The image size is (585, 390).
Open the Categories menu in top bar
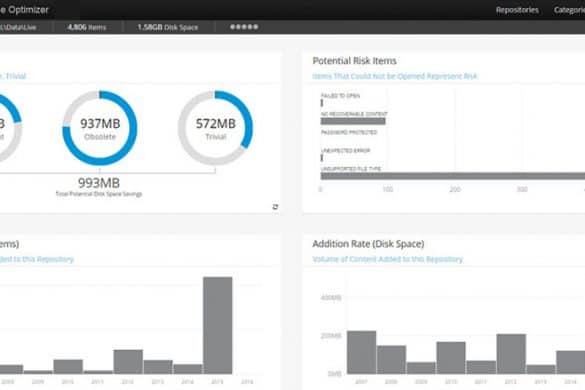569,10
